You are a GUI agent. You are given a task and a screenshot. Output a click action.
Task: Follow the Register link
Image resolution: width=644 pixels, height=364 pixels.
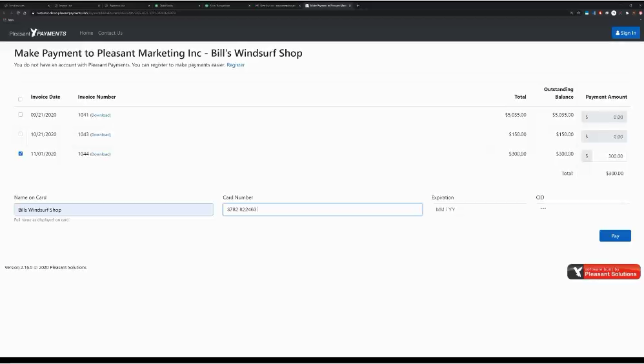click(x=236, y=65)
